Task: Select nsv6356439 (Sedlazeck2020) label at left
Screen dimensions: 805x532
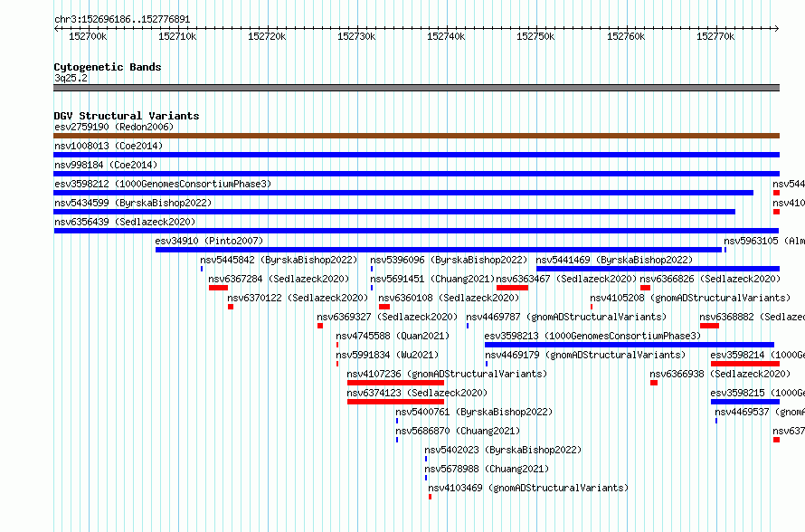Action: pyautogui.click(x=125, y=222)
